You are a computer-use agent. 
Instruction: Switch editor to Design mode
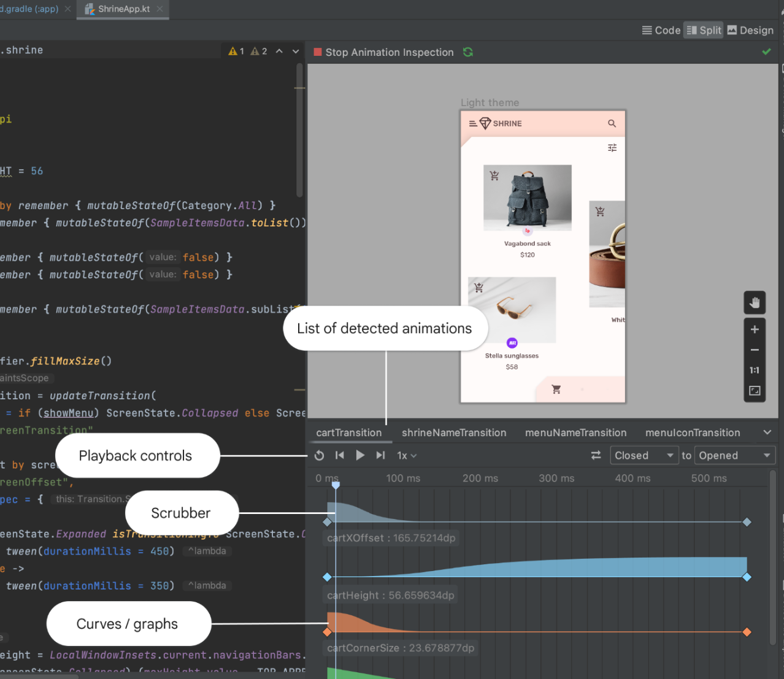[750, 29]
